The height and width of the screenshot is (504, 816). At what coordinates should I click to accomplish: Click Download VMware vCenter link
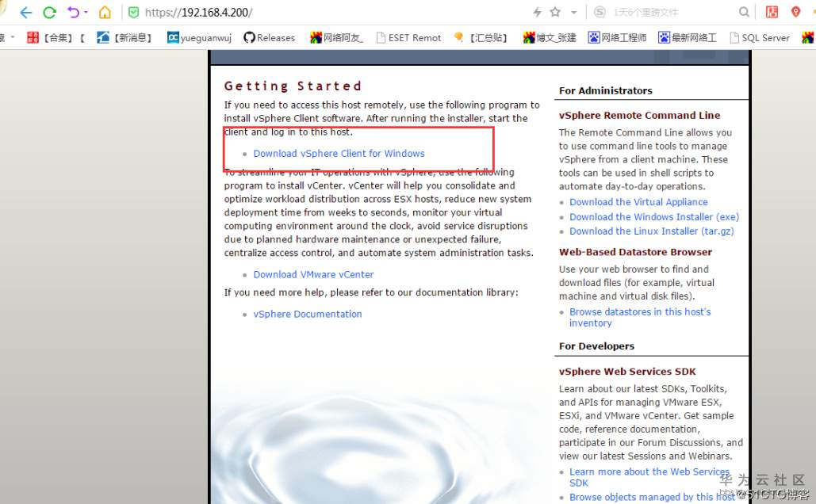point(313,275)
